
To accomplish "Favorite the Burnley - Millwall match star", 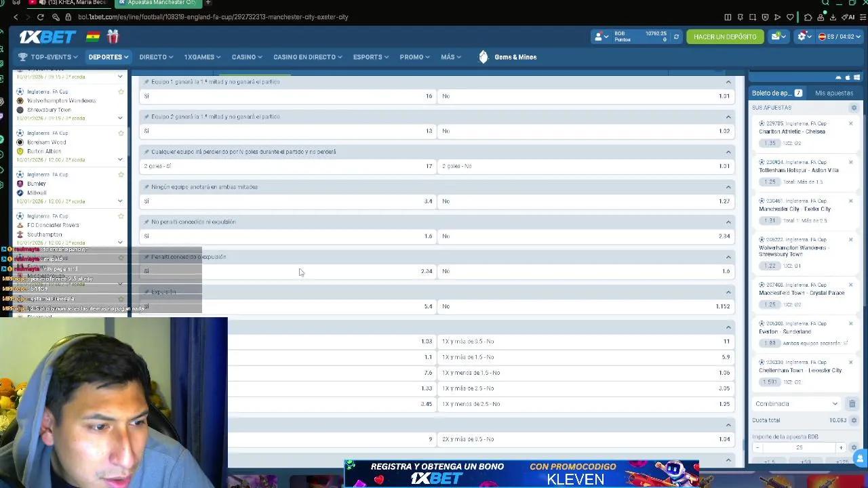I will 121,174.
